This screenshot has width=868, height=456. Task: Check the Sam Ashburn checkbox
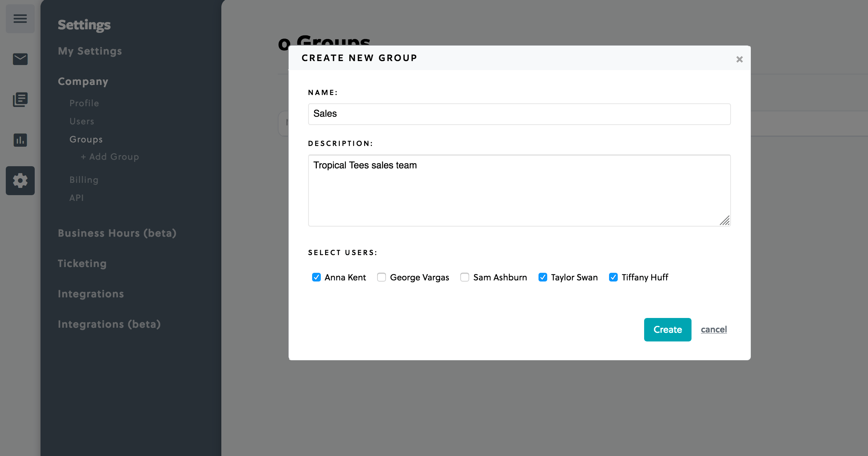(465, 277)
